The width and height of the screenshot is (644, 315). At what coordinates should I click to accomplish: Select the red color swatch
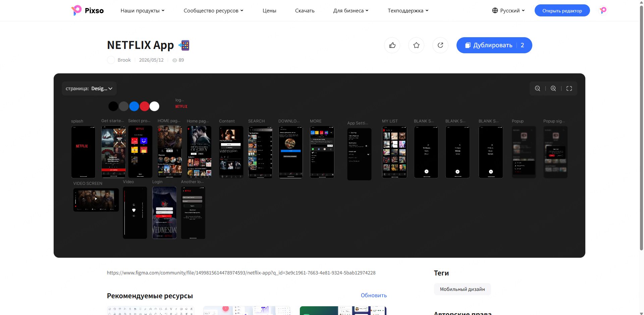tap(145, 106)
